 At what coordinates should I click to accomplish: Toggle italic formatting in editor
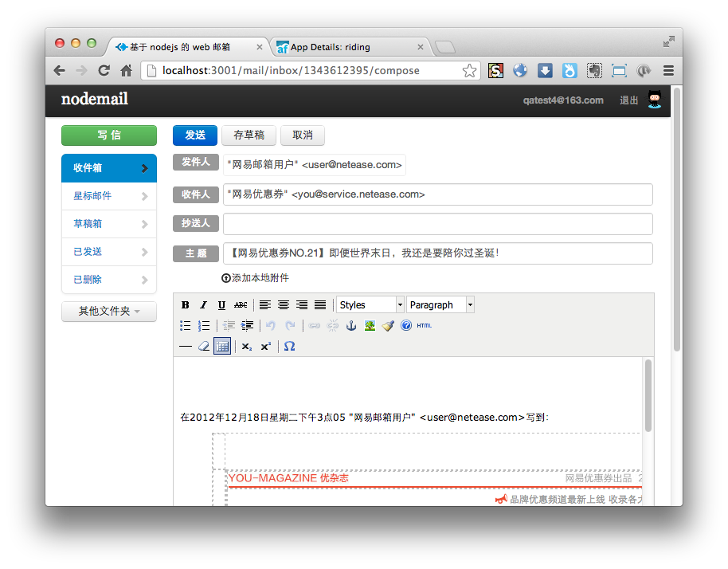click(203, 305)
